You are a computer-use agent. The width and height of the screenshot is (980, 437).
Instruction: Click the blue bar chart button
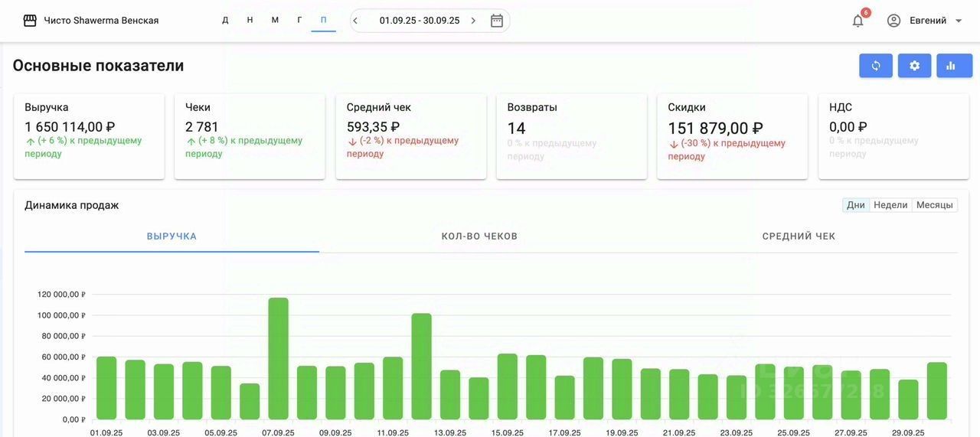[x=954, y=66]
